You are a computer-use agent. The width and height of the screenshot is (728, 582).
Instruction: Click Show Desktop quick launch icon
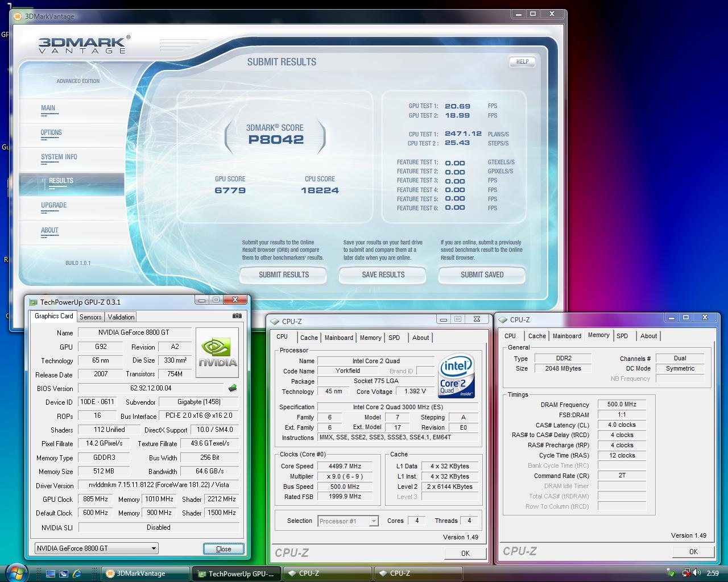click(51, 573)
